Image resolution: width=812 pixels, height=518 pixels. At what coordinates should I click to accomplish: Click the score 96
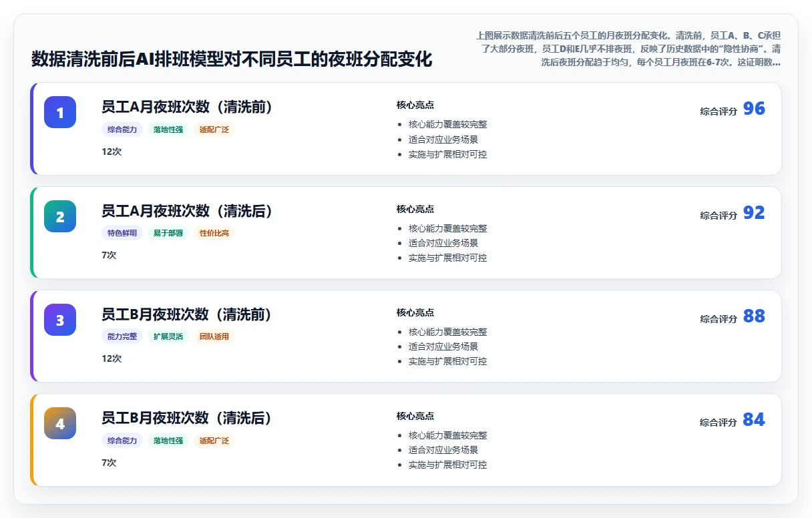[x=754, y=109]
